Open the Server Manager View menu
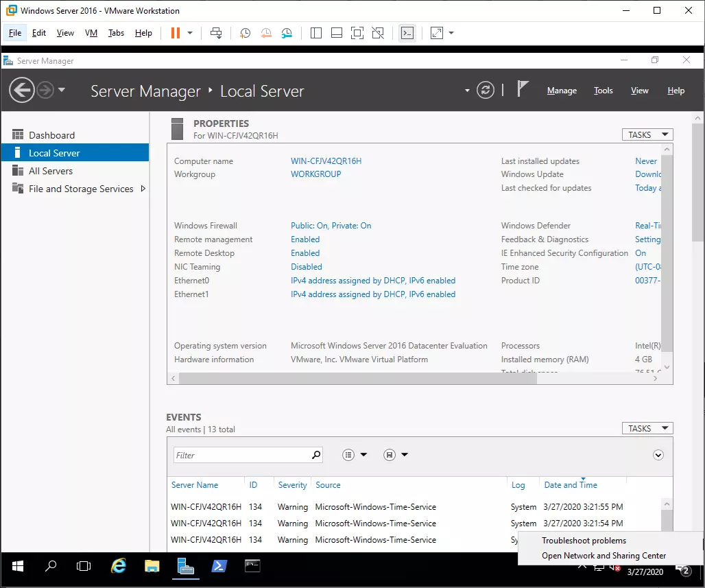This screenshot has width=705, height=588. 640,91
